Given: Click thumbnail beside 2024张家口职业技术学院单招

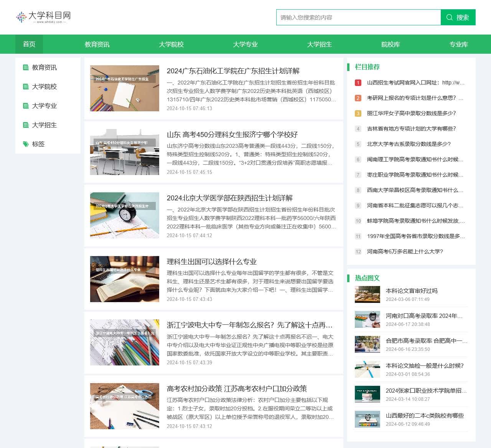Looking at the screenshot, I should (x=367, y=394).
